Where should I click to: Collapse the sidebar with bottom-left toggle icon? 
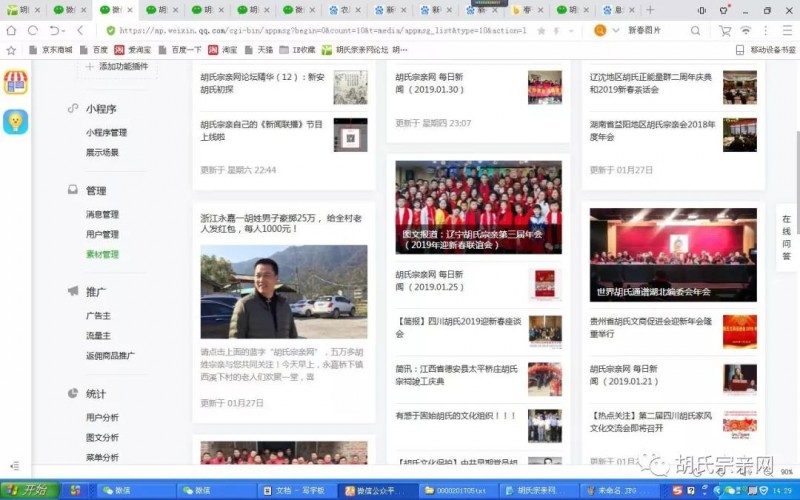click(15, 465)
